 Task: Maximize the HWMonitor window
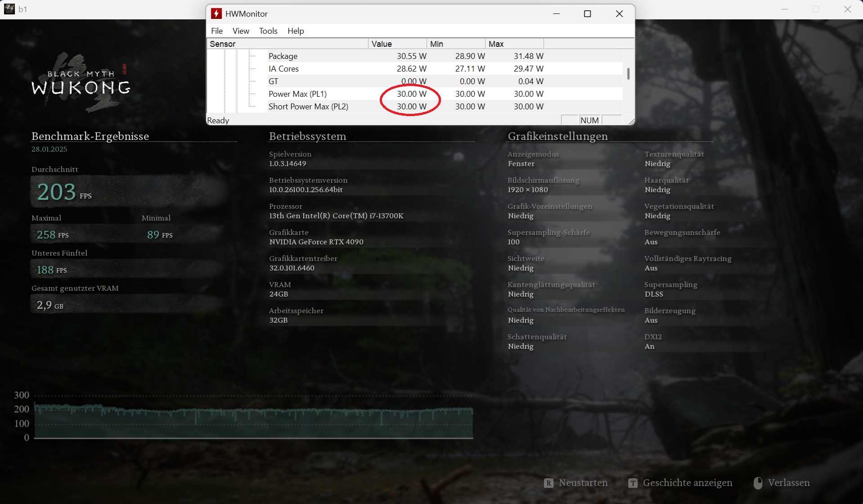(587, 14)
